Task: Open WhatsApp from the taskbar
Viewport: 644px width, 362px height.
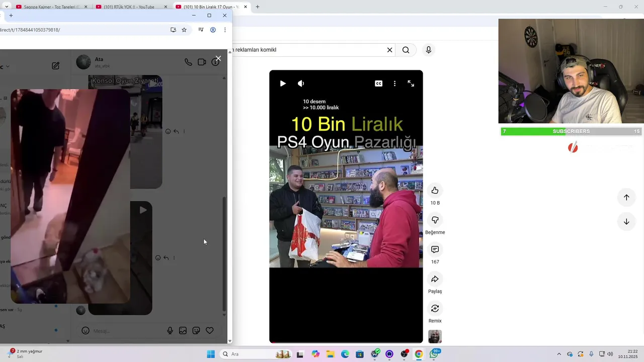Action: point(434,354)
